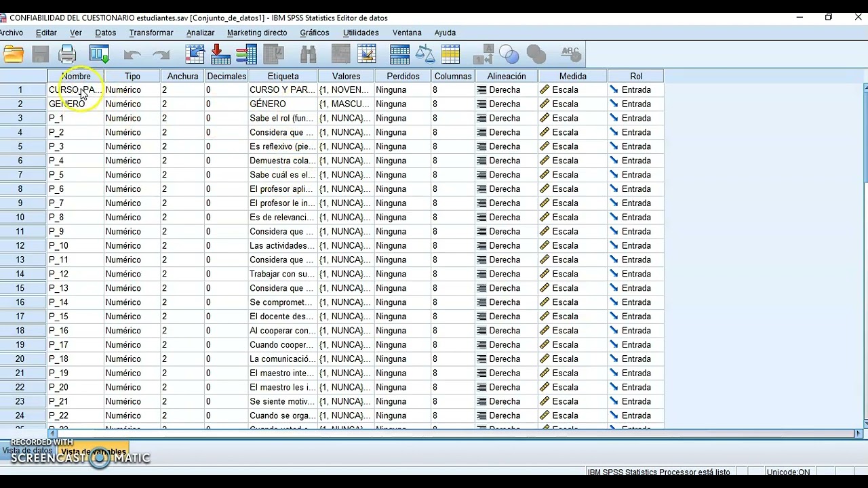Open Weight cases with the scales icon
The width and height of the screenshot is (868, 488).
tap(425, 54)
